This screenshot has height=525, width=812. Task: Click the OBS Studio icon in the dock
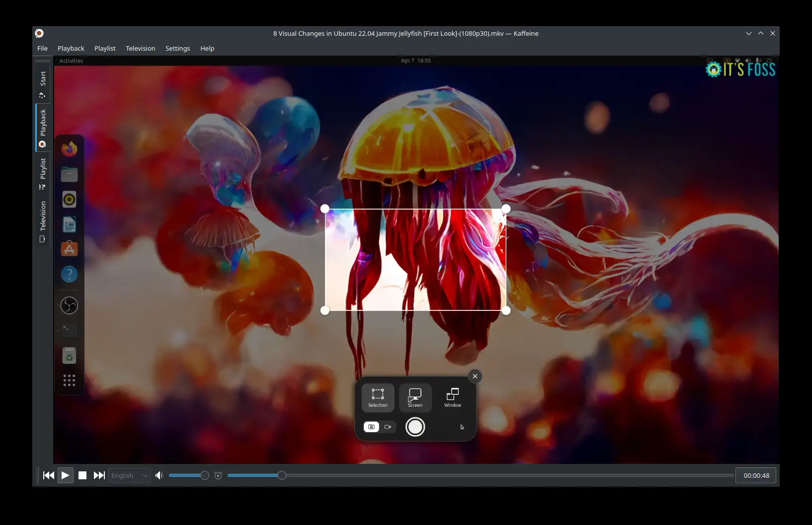tap(69, 305)
